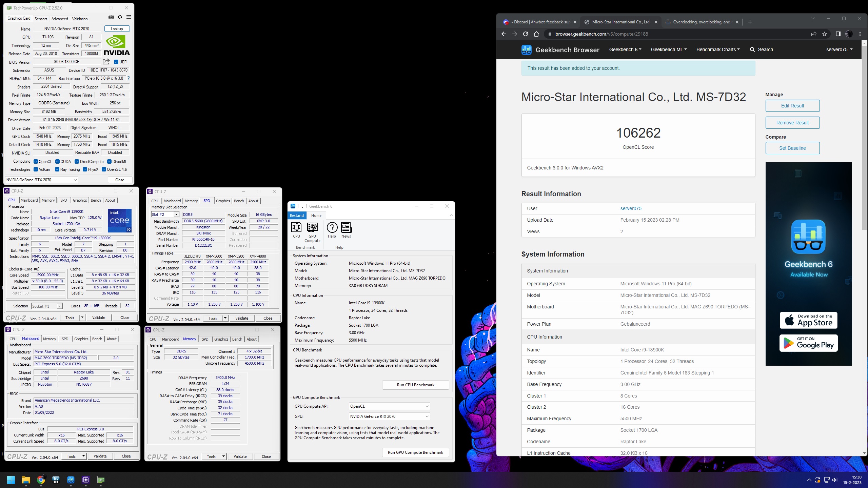
Task: Toggle the browser side panel icon
Action: pyautogui.click(x=838, y=34)
